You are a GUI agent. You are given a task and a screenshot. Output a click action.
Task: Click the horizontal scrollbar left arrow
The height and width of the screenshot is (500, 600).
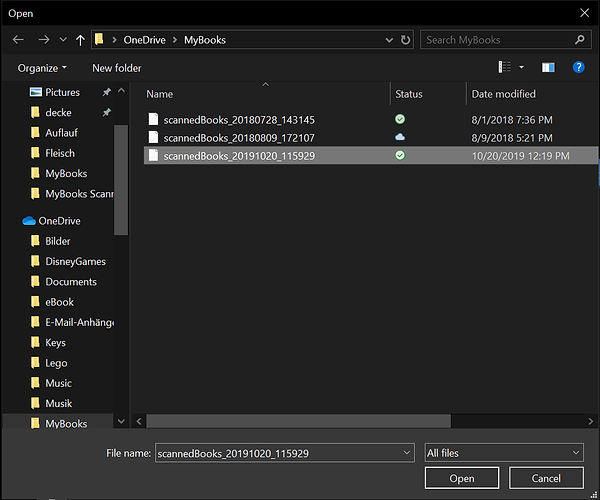139,421
